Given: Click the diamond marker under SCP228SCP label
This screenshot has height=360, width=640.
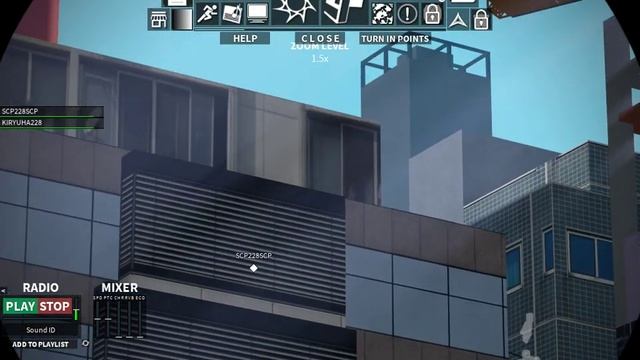Looking at the screenshot, I should pos(253,268).
